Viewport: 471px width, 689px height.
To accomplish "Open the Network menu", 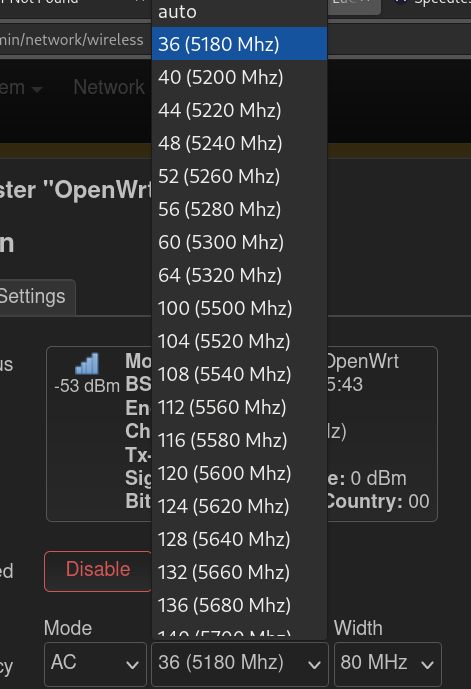I will 109,87.
